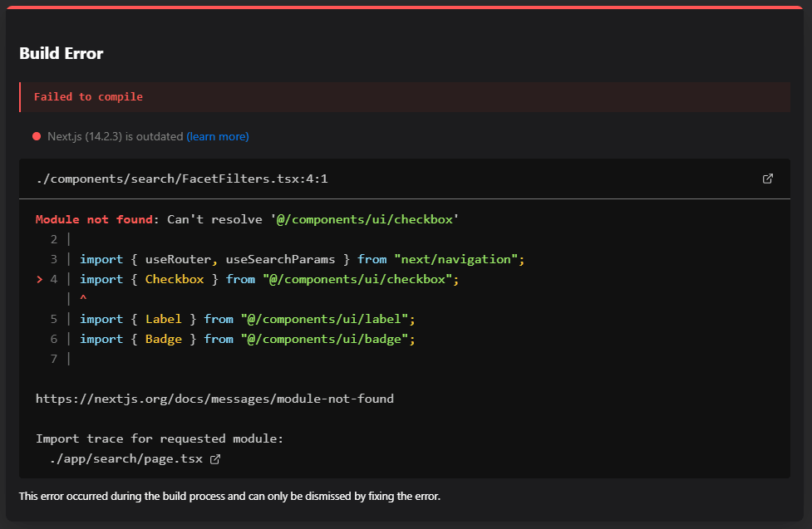The width and height of the screenshot is (812, 529).
Task: Click the "Import trace for requested module" text
Action: pos(160,438)
